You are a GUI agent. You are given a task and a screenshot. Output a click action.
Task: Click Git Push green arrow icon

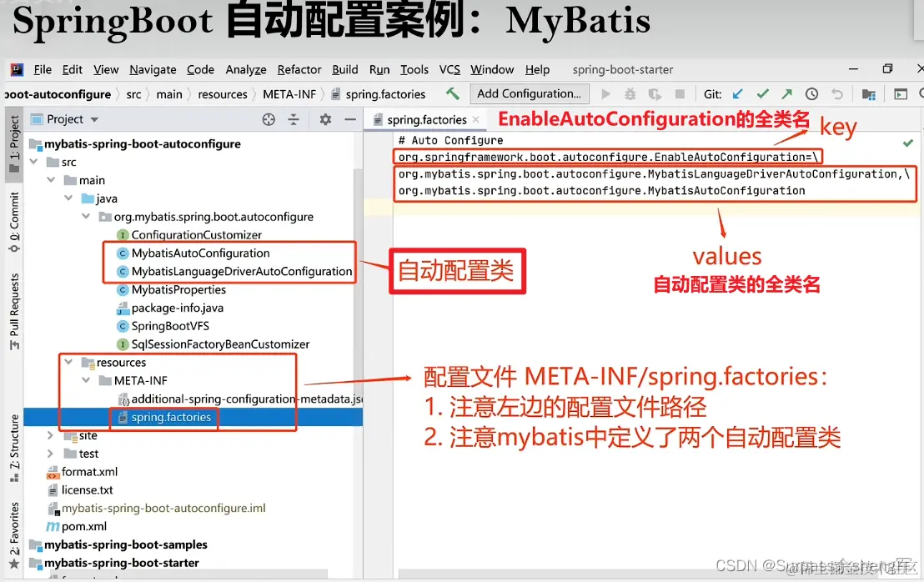[786, 93]
